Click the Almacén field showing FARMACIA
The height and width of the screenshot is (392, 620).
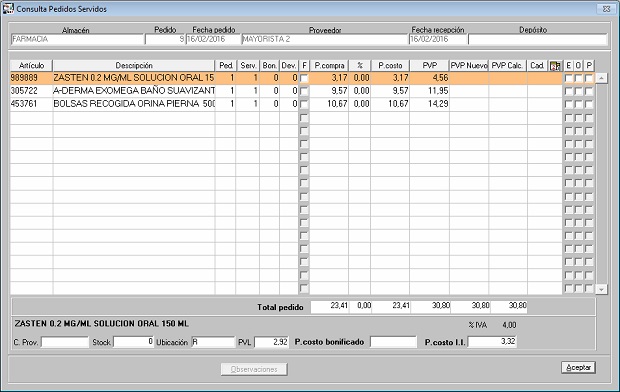[77, 39]
